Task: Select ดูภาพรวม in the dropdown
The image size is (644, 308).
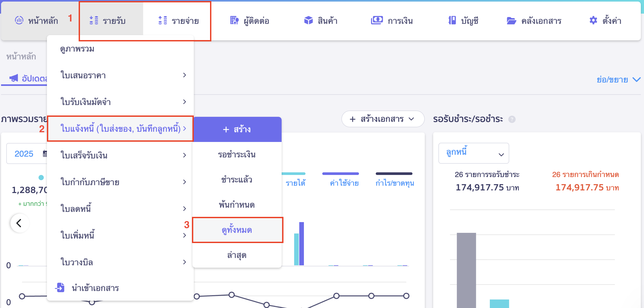Action: click(77, 49)
